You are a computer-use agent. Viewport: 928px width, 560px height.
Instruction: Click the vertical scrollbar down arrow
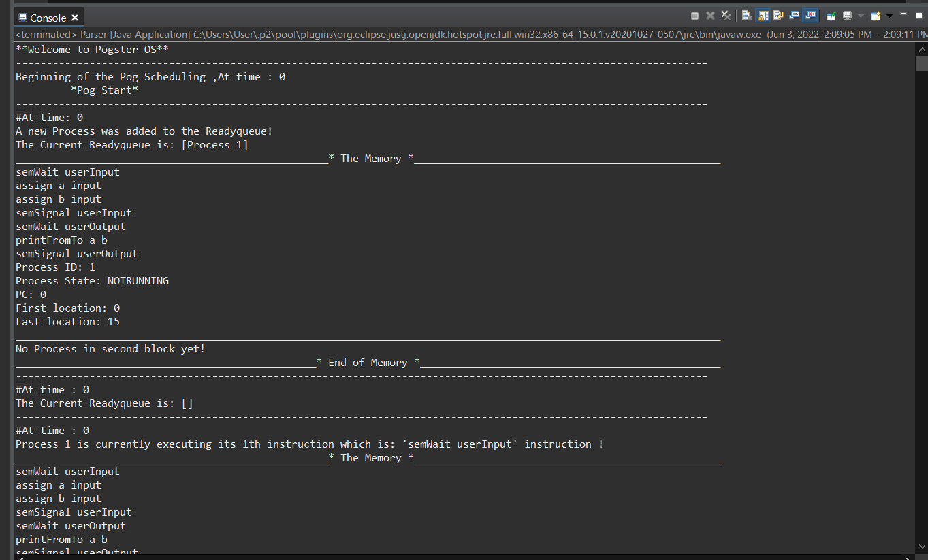tap(922, 546)
